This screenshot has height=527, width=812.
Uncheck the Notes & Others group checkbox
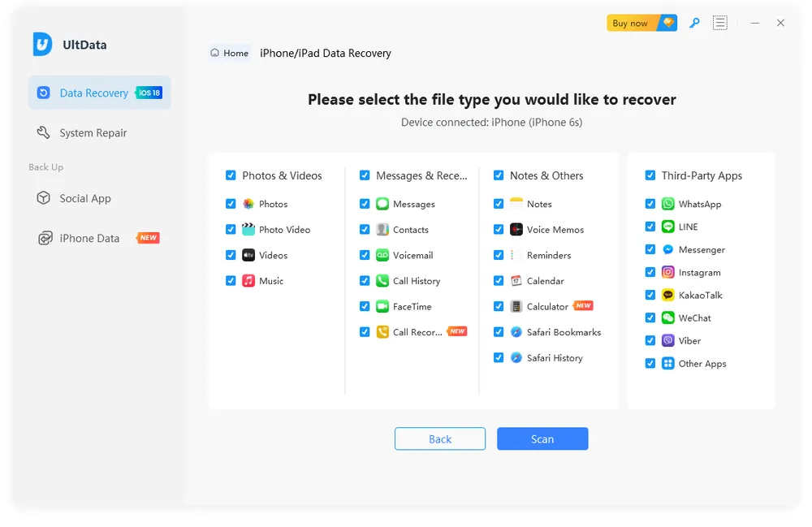pyautogui.click(x=499, y=175)
